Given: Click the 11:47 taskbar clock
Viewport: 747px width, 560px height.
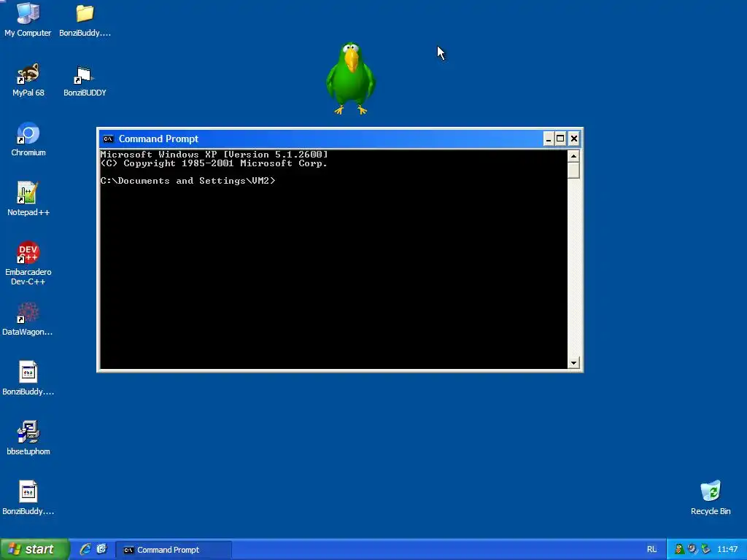Looking at the screenshot, I should 727,549.
